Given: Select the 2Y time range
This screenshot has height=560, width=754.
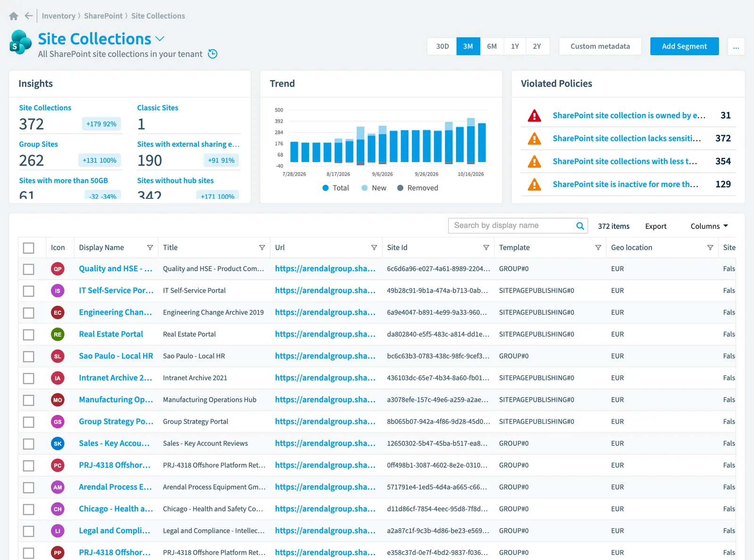Looking at the screenshot, I should pos(537,46).
